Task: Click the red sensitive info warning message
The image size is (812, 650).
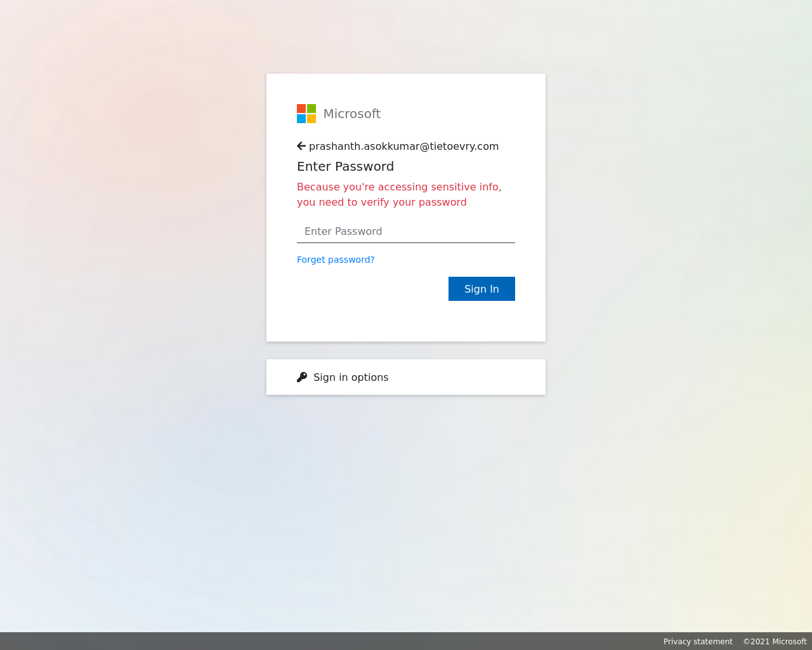Action: click(399, 194)
